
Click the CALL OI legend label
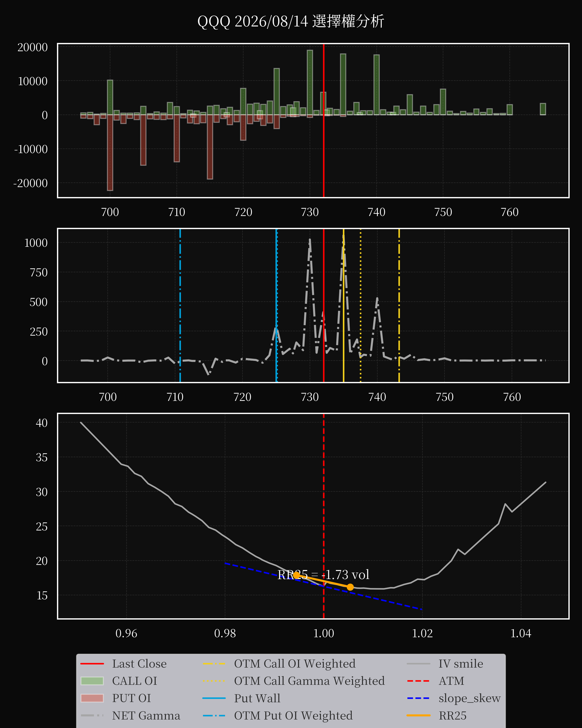click(x=135, y=681)
